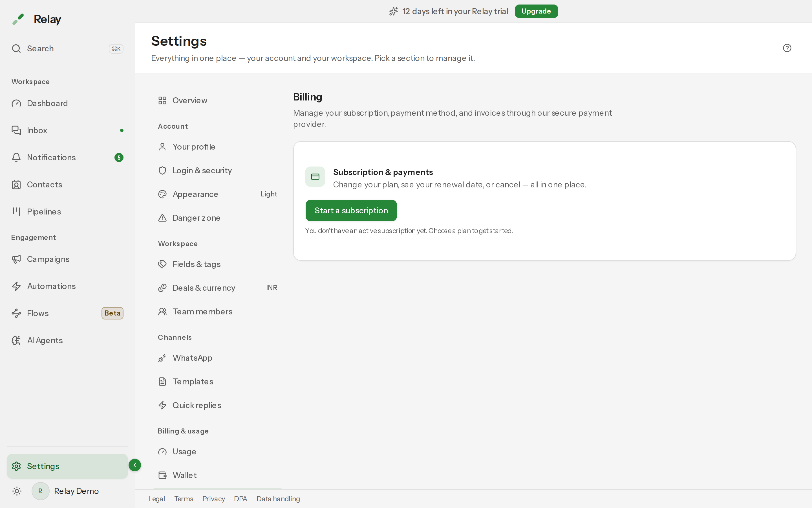The image size is (812, 508).
Task: Click the Appearance palette icon
Action: [162, 194]
